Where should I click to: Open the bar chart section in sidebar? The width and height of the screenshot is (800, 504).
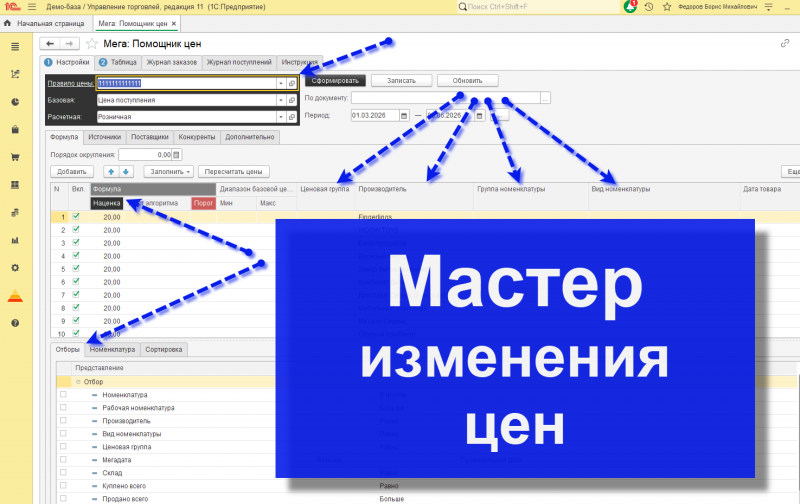coord(15,240)
